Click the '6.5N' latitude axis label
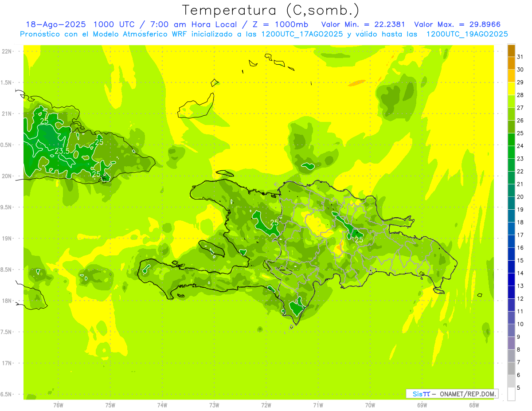 click(x=7, y=394)
